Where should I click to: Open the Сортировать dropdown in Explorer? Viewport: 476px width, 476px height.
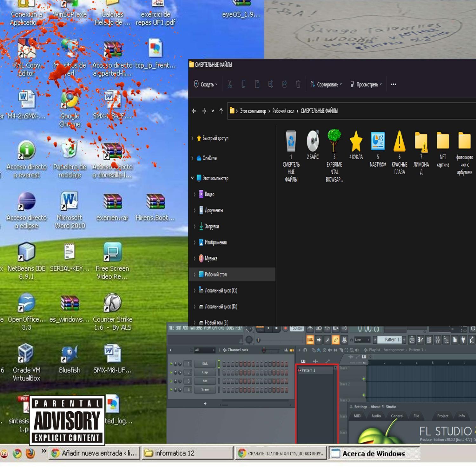326,84
